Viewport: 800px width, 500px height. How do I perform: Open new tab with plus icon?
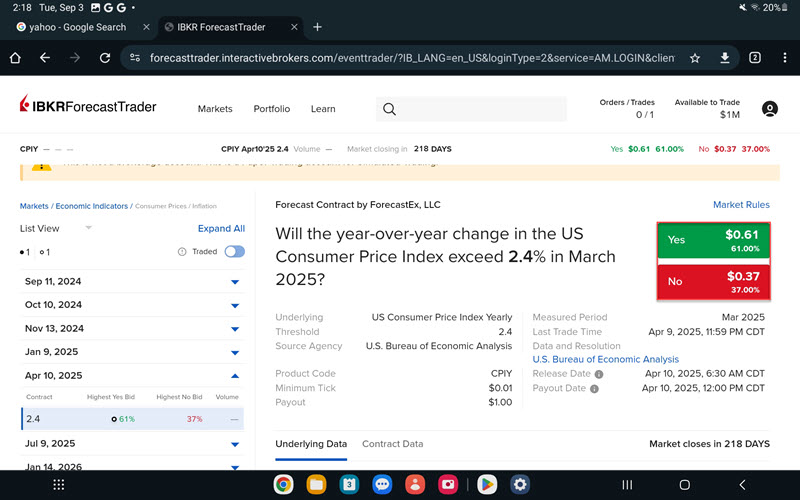[x=317, y=27]
